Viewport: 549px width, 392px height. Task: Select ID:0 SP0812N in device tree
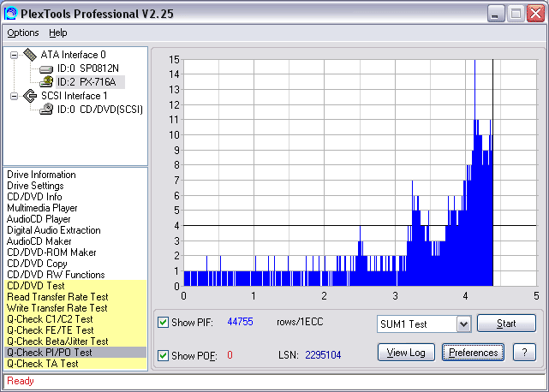tap(88, 68)
